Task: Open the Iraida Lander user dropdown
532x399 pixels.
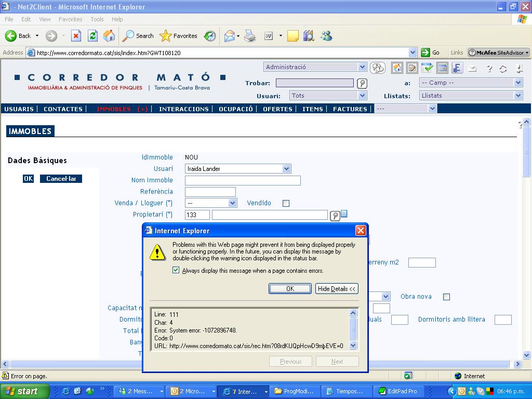Action: tap(238, 169)
